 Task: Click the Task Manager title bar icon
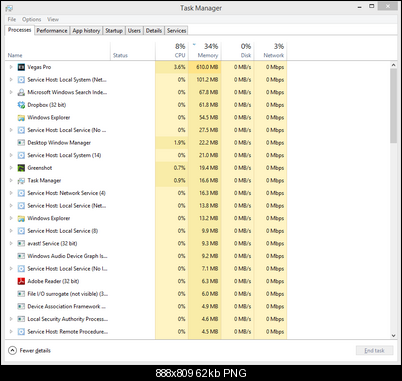[9, 8]
